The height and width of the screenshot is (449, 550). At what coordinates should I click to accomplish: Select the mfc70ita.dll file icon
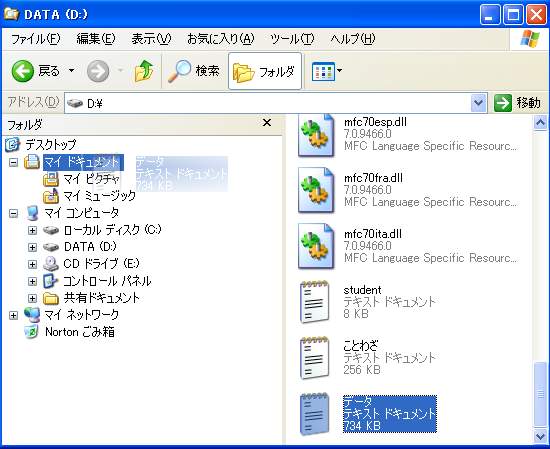pos(316,247)
